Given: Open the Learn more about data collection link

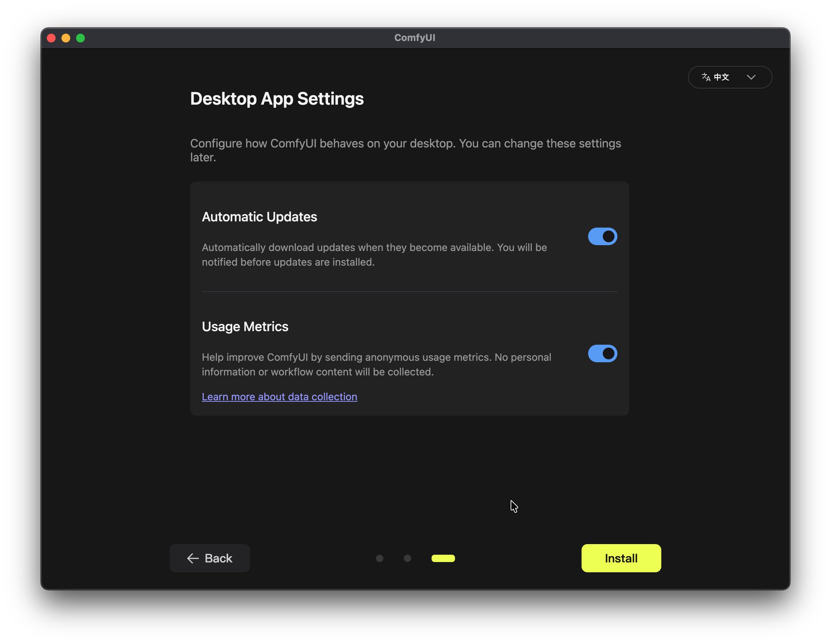Looking at the screenshot, I should click(279, 397).
